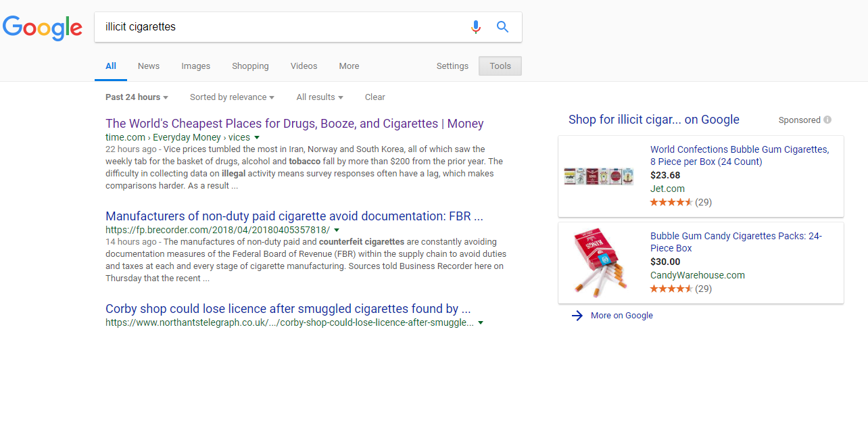The width and height of the screenshot is (868, 438).
Task: Open Bubble Gum Candy Cigarettes Packs listing
Action: 736,242
